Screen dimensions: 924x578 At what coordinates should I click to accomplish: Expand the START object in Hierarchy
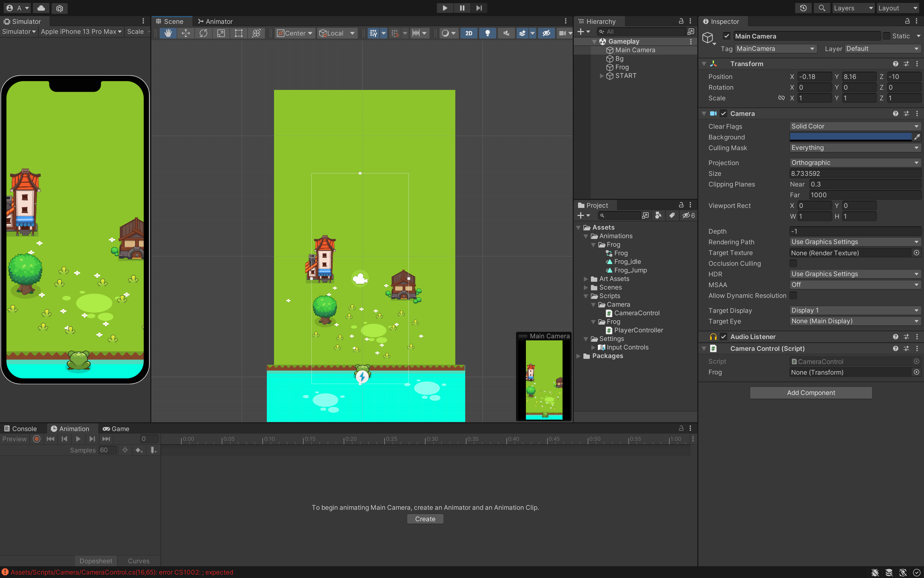(x=602, y=76)
